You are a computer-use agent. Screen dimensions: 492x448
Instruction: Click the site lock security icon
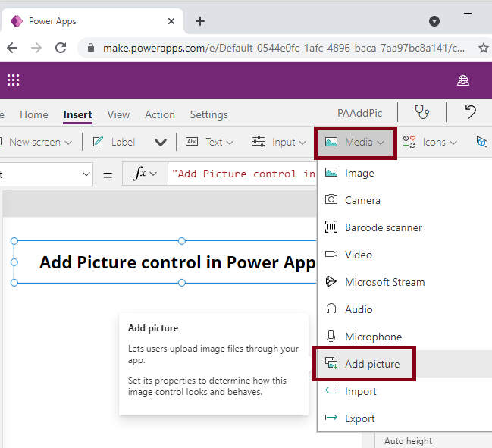tap(91, 48)
